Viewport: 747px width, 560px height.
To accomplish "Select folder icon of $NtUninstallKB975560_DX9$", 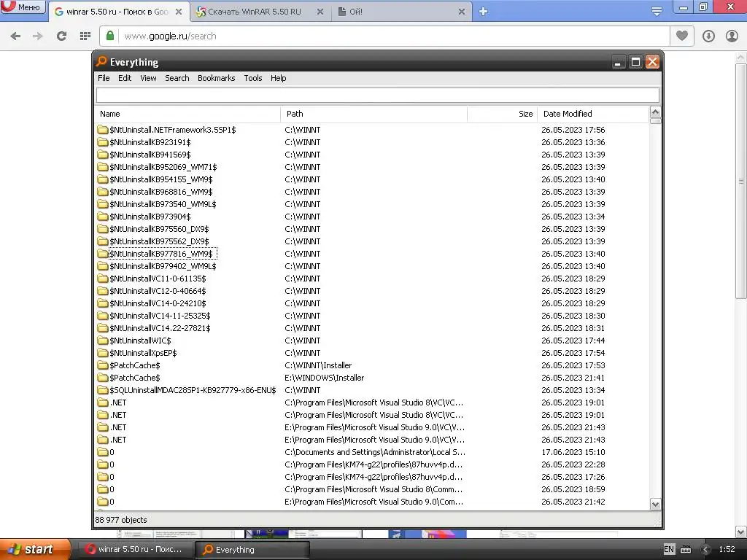I will click(x=102, y=228).
